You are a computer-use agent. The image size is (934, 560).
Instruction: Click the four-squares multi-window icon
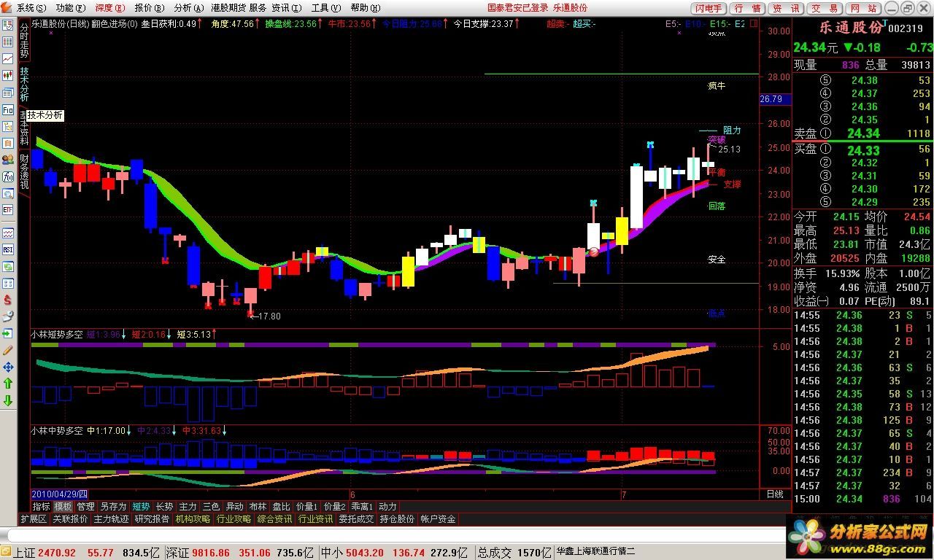(7, 284)
